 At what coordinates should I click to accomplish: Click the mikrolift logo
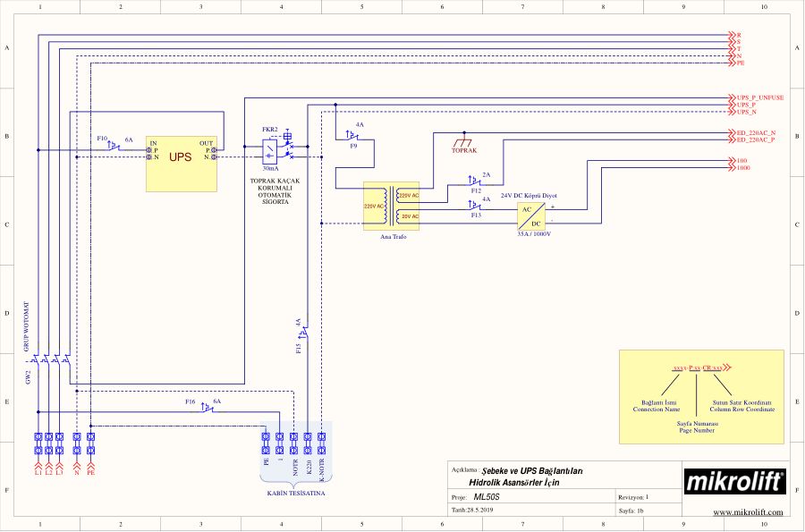[x=735, y=482]
